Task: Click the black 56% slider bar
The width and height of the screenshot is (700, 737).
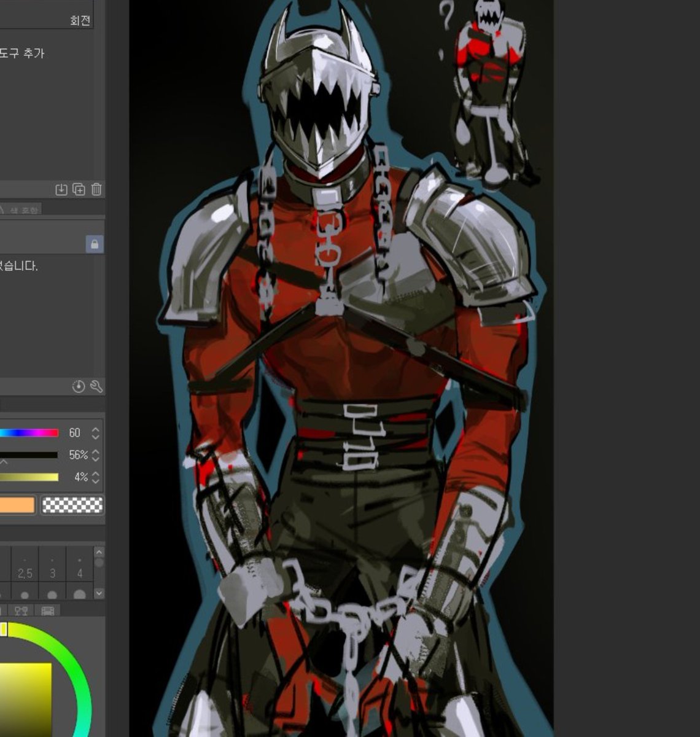Action: (x=29, y=455)
